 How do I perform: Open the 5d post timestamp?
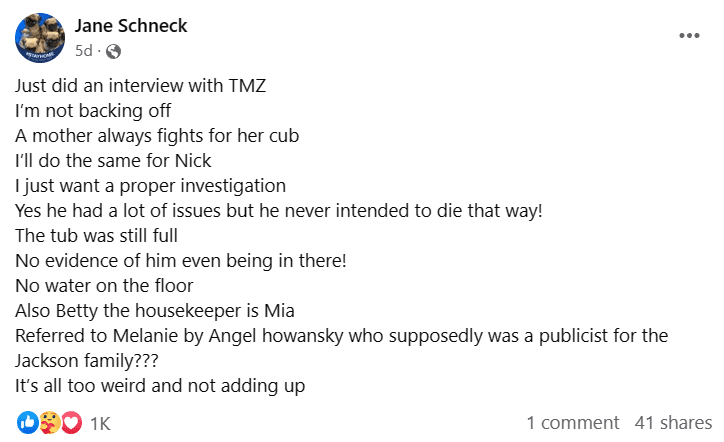(84, 50)
